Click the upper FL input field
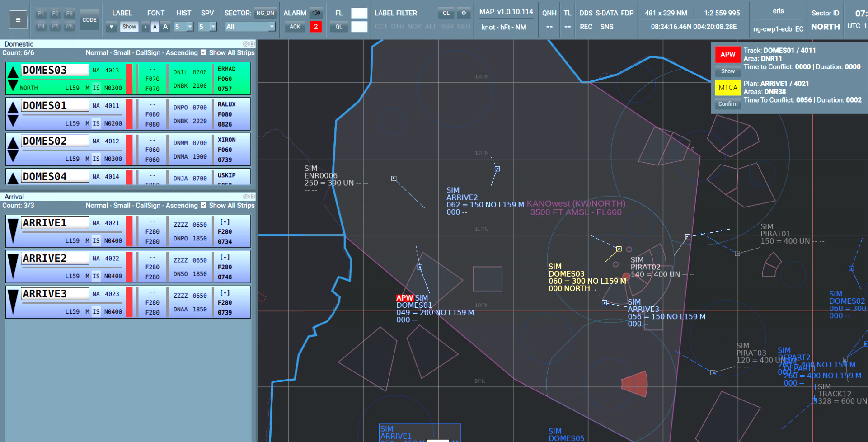The height and width of the screenshot is (442, 868). click(x=359, y=13)
